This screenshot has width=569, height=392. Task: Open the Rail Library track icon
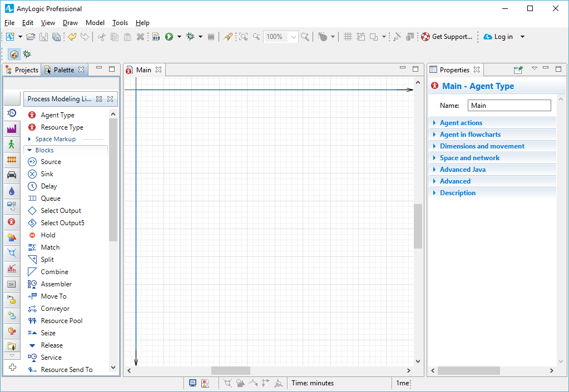pyautogui.click(x=12, y=160)
